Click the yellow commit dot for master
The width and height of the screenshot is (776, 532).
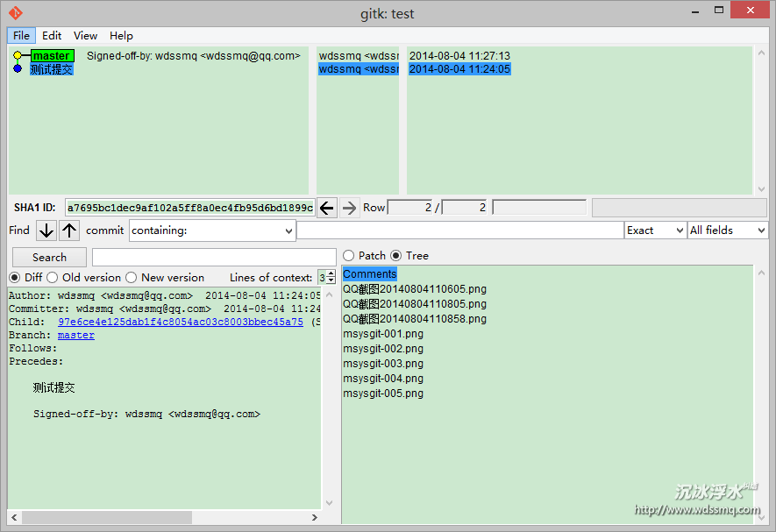tap(17, 56)
